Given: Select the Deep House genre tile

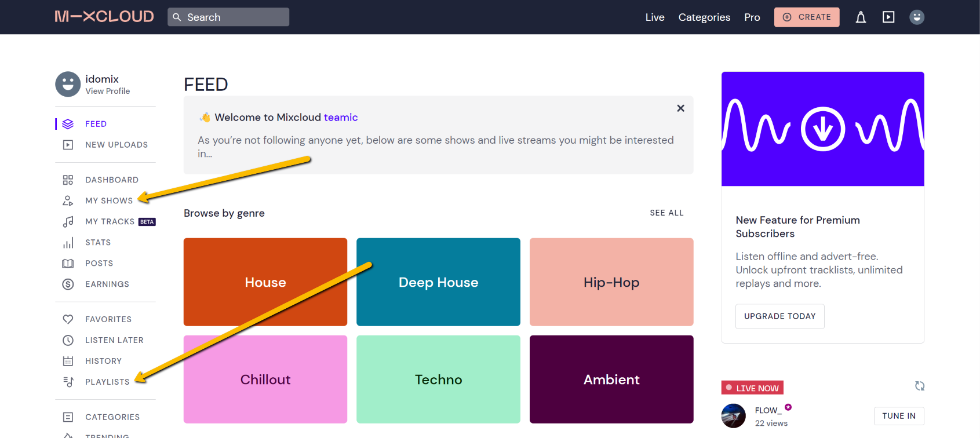Looking at the screenshot, I should 438,282.
